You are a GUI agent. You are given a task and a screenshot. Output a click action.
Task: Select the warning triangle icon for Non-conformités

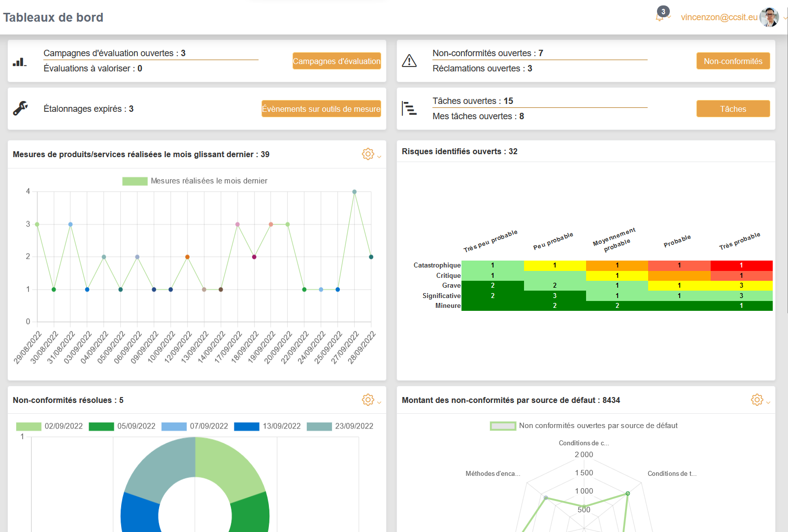click(410, 61)
